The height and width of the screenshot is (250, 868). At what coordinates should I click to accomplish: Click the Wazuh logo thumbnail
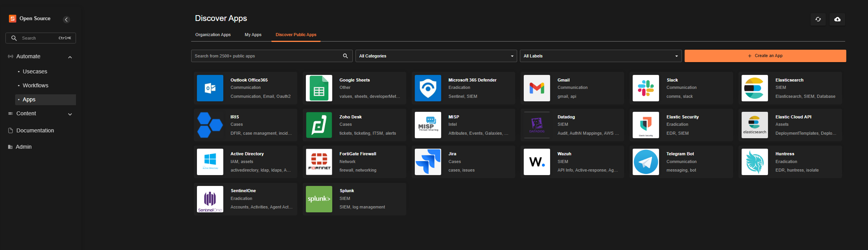537,162
